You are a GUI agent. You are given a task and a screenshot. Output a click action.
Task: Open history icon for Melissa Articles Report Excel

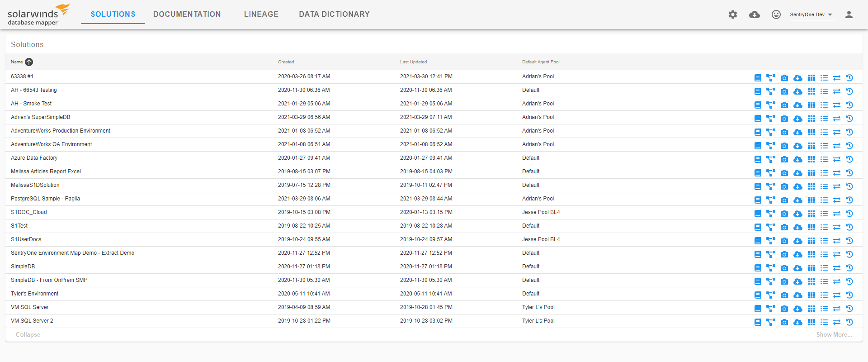coord(849,173)
